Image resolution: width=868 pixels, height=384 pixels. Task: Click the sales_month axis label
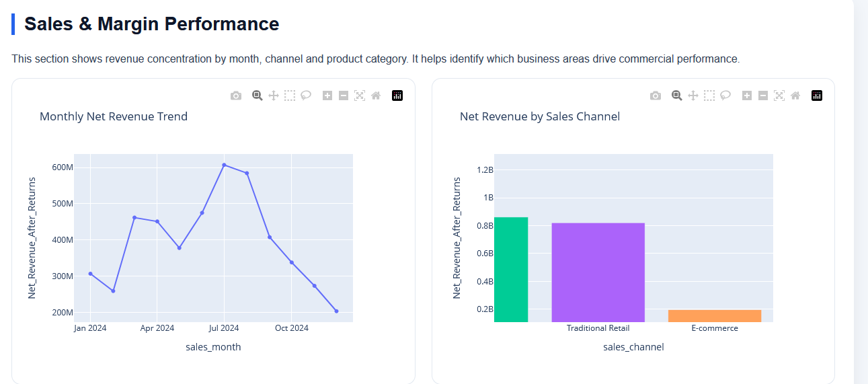point(213,347)
